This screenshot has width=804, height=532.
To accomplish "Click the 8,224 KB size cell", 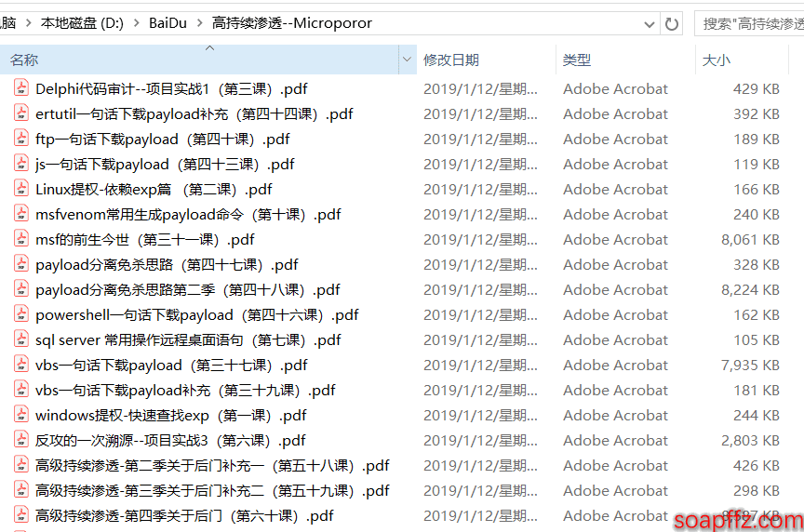I will click(750, 289).
